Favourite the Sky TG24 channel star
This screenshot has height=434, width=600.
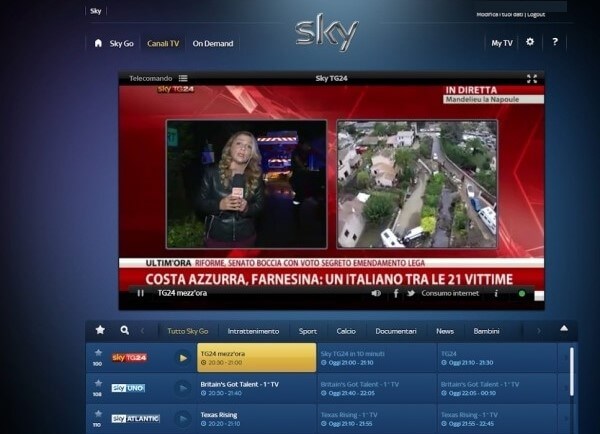point(98,353)
